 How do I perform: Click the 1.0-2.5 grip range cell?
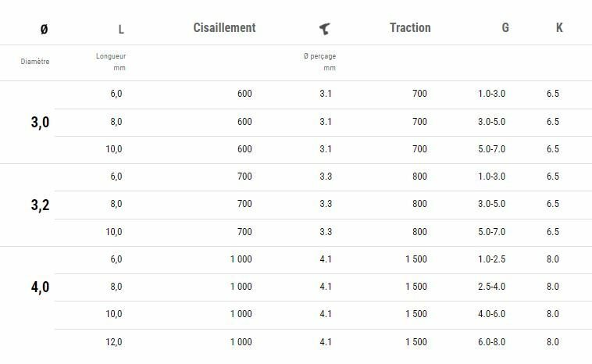[x=491, y=259]
